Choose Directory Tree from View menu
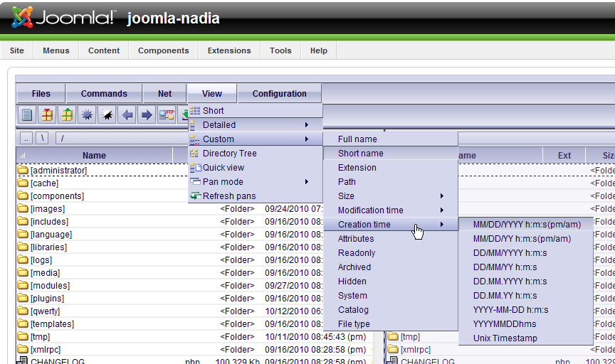 [x=256, y=153]
